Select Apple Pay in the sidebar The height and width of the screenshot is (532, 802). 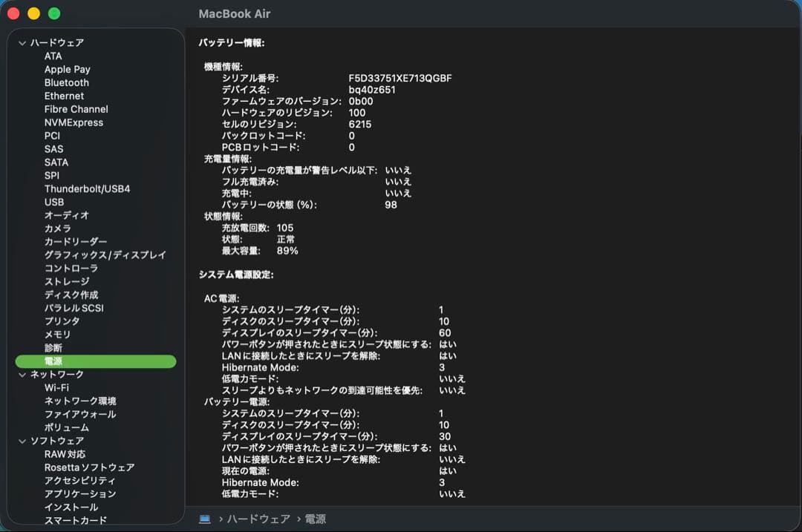(x=67, y=70)
